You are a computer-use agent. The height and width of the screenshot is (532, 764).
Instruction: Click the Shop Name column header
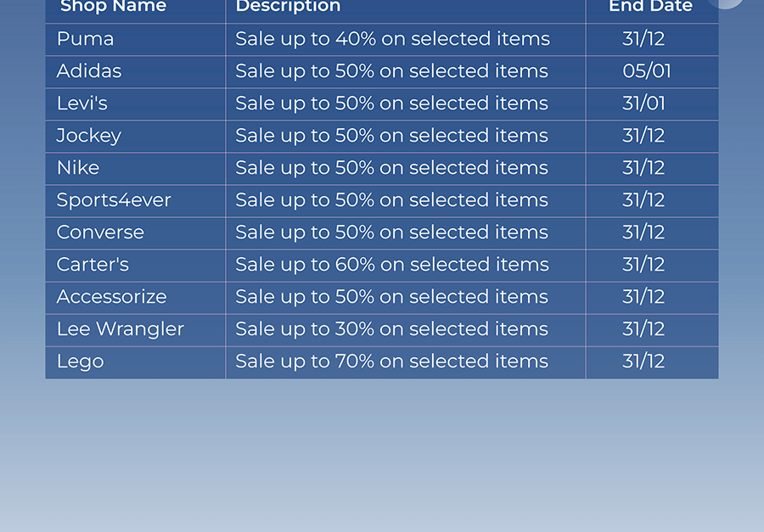pos(113,7)
